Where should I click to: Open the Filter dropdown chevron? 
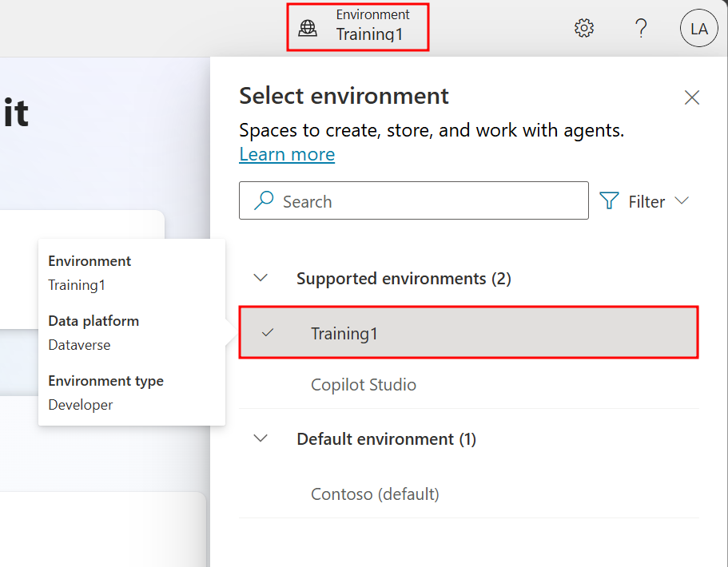tap(682, 201)
